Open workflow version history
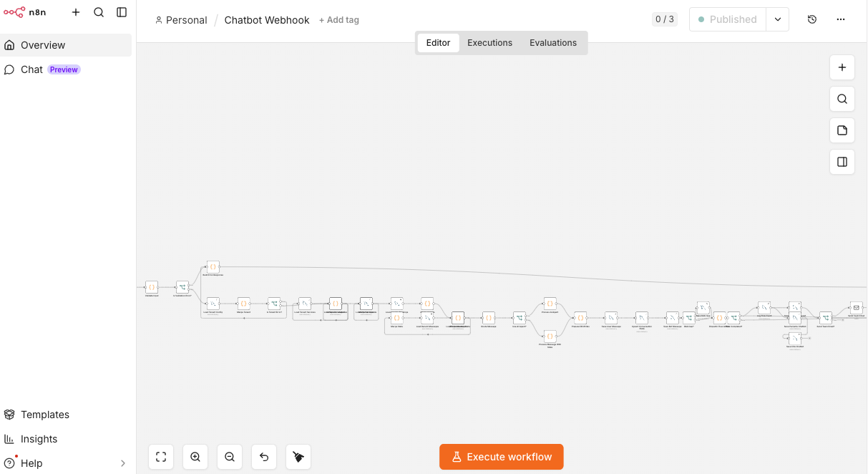868x474 pixels. (x=812, y=19)
